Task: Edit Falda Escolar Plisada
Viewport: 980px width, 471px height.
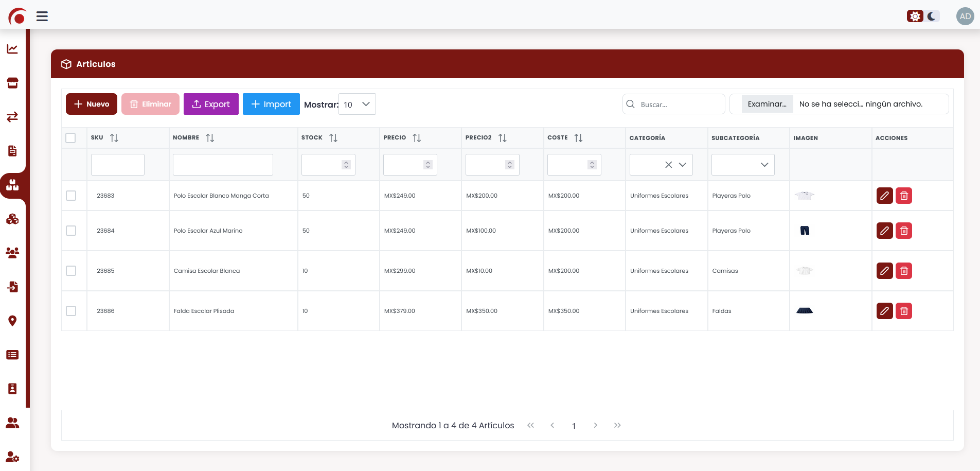Action: [x=885, y=311]
